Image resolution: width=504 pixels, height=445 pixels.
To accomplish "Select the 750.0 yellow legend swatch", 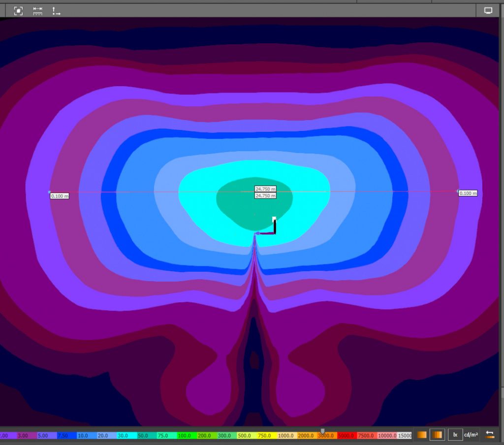I will [267, 435].
